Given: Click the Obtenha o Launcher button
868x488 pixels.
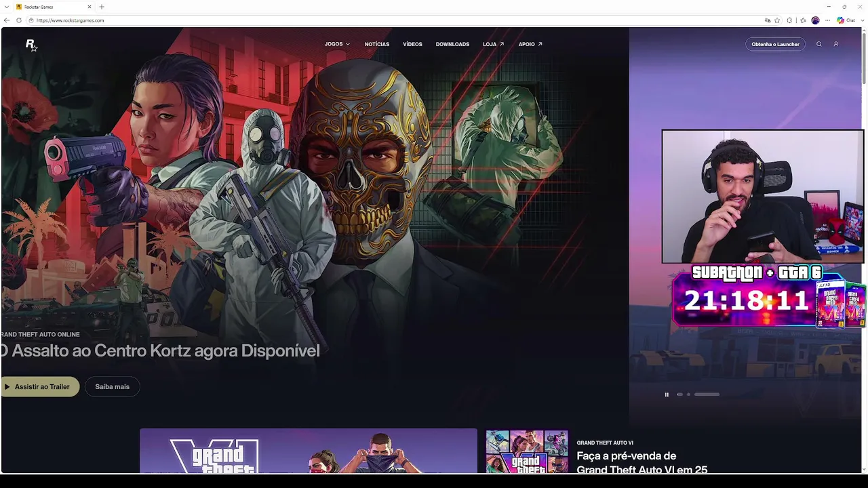Looking at the screenshot, I should [x=775, y=44].
